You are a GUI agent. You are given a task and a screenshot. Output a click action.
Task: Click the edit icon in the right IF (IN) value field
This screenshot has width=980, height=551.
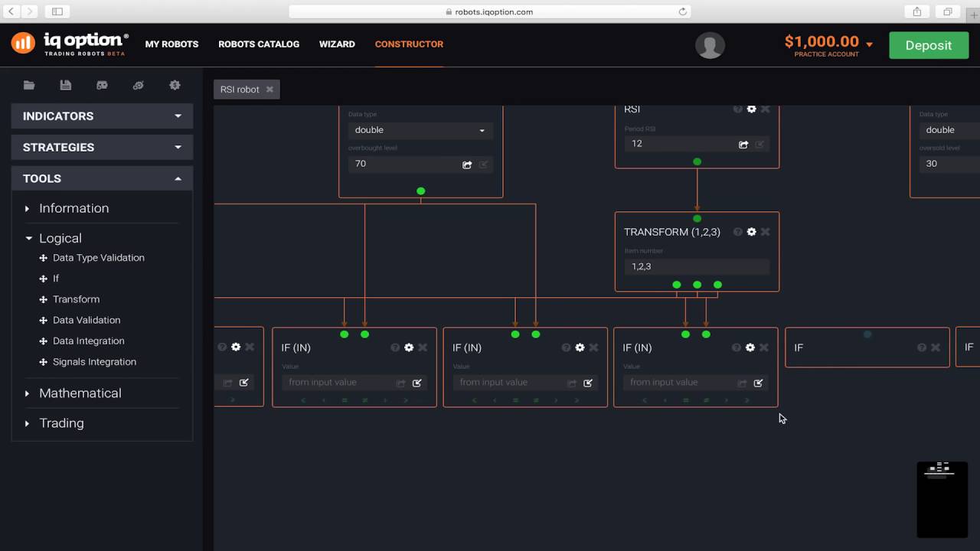758,383
